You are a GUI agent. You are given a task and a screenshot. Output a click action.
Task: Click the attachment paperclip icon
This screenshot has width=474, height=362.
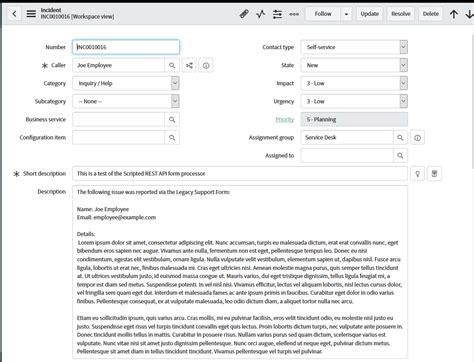pos(244,14)
